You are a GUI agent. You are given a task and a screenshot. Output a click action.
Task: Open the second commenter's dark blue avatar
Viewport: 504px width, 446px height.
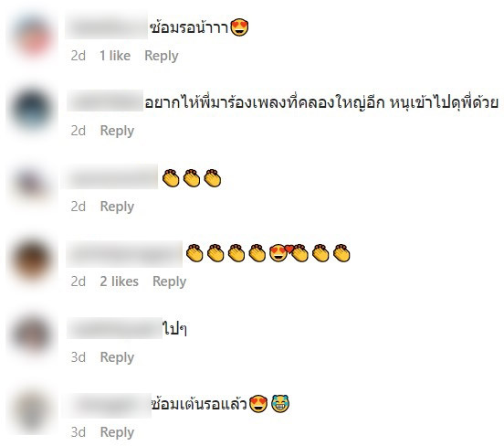pyautogui.click(x=32, y=109)
